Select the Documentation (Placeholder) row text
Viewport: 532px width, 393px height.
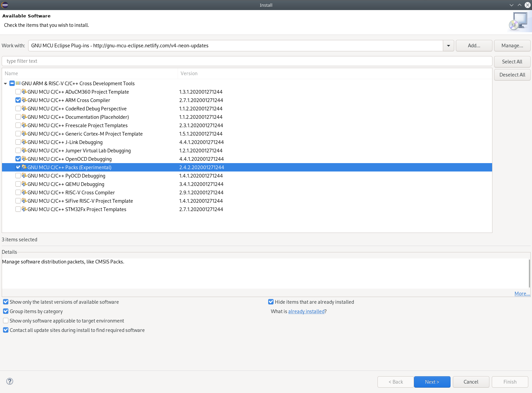78,117
